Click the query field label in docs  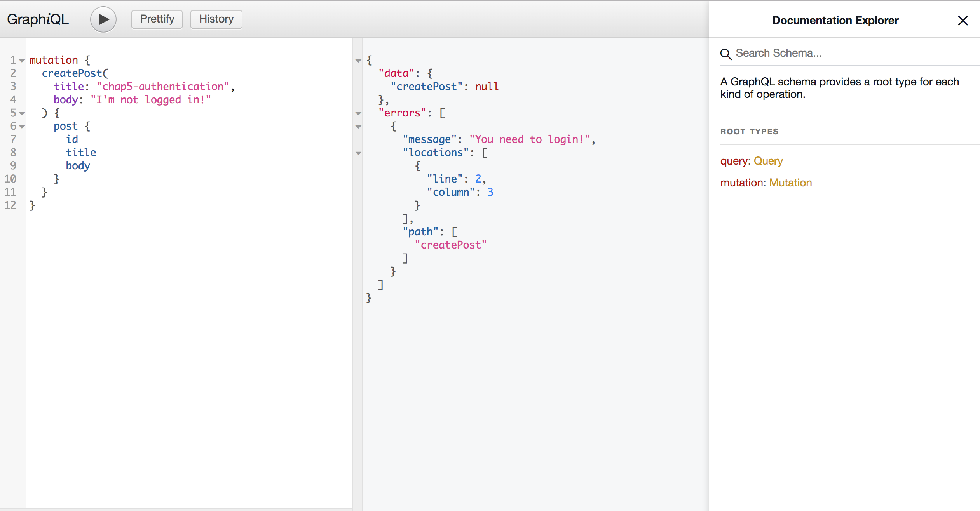[x=734, y=161]
